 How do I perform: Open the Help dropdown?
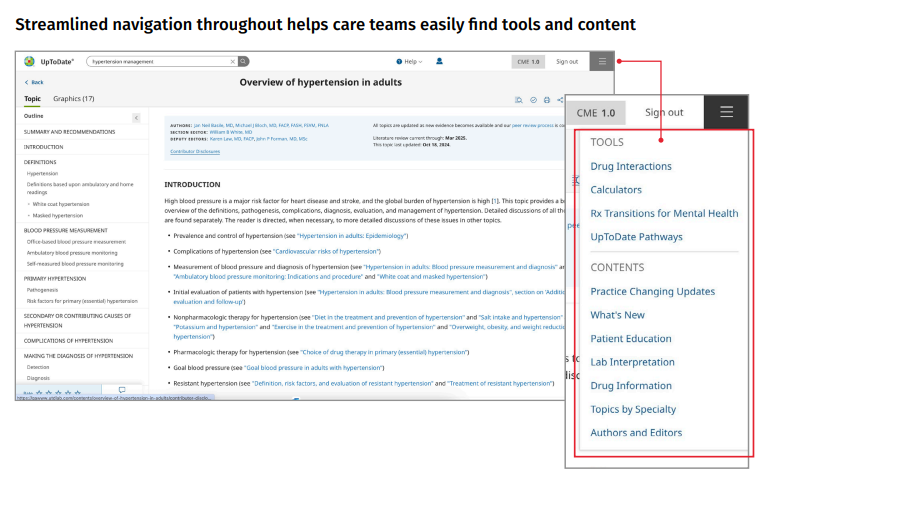coord(409,62)
